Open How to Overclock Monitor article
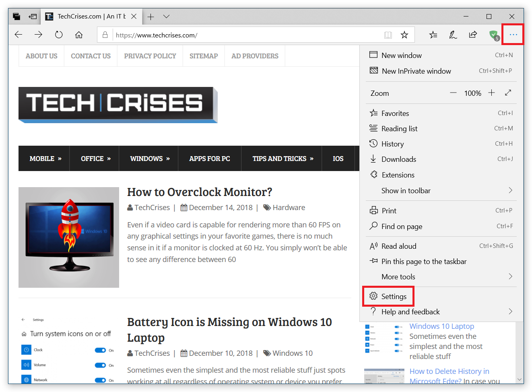The height and width of the screenshot is (392, 532). (200, 192)
